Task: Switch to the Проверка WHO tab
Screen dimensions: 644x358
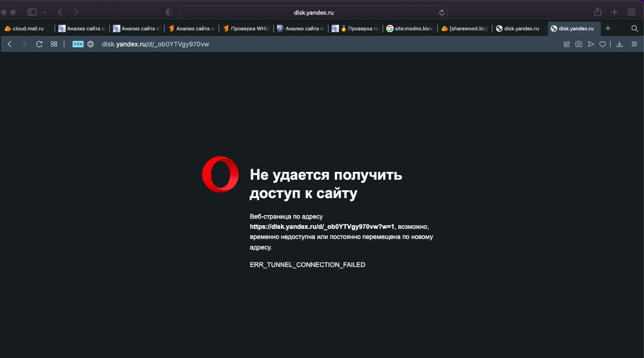Action: pos(246,28)
